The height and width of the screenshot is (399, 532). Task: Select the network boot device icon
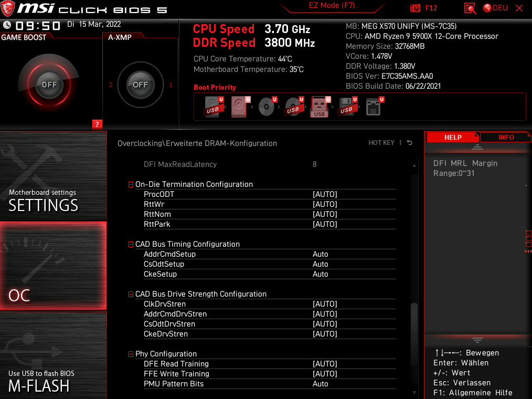(x=374, y=107)
